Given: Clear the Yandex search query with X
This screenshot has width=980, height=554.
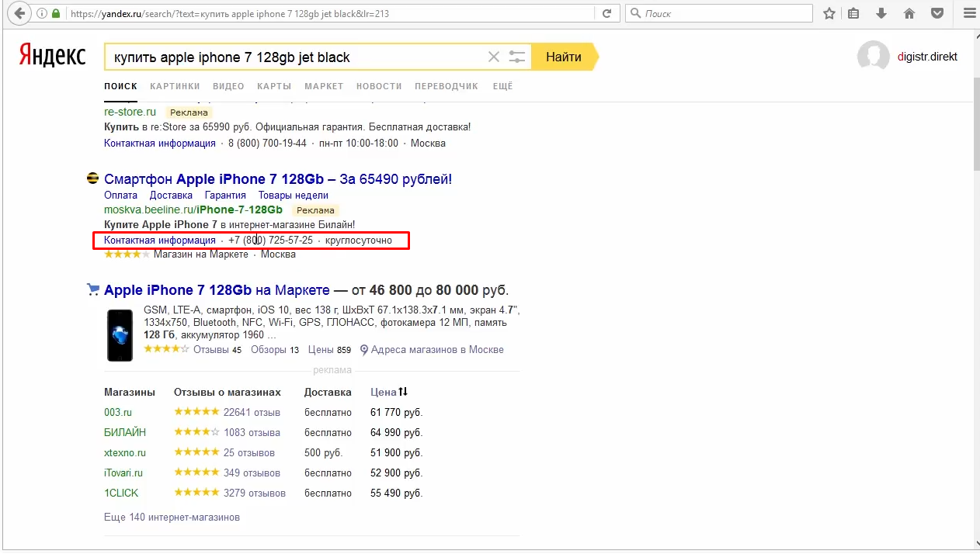Looking at the screenshot, I should coord(493,57).
